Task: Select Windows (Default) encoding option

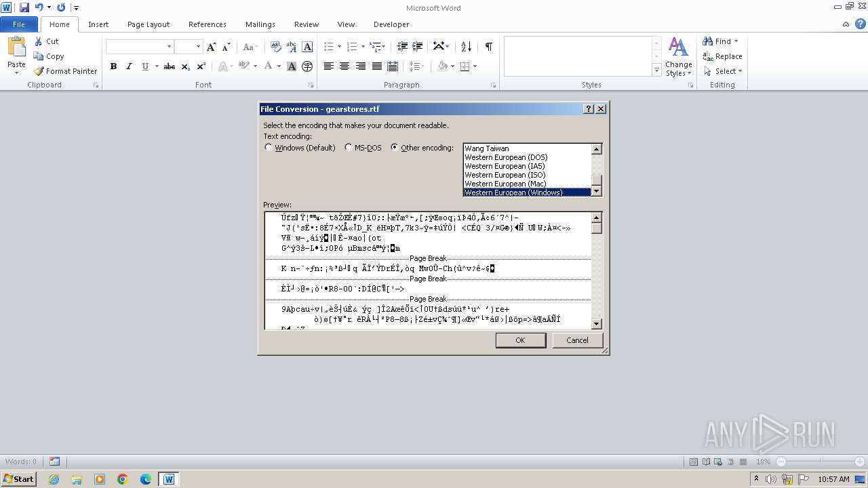Action: [x=269, y=148]
